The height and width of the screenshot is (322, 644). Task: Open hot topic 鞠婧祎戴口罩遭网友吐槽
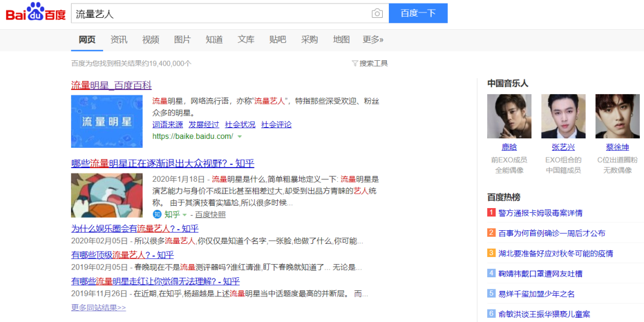coord(540,273)
